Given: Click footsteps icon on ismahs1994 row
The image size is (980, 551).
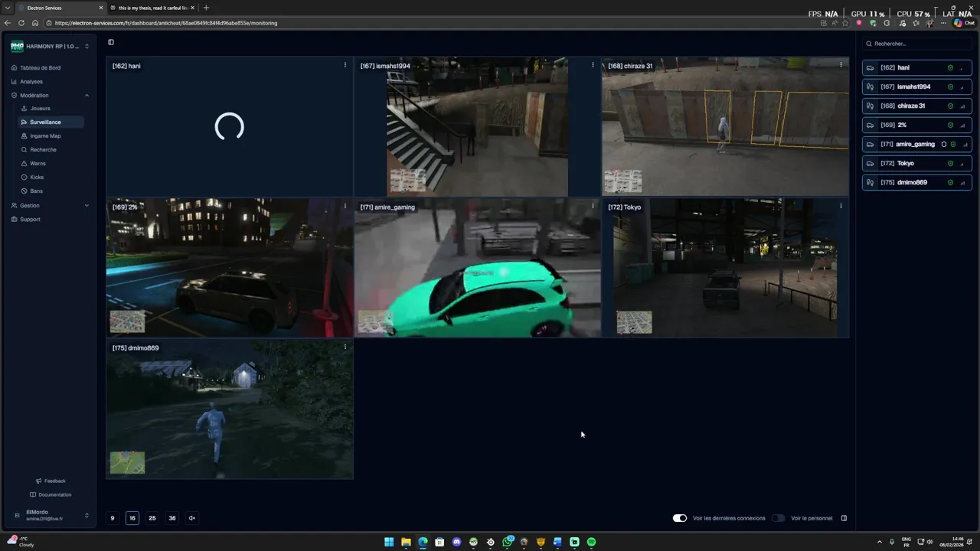Looking at the screenshot, I should click(x=871, y=86).
